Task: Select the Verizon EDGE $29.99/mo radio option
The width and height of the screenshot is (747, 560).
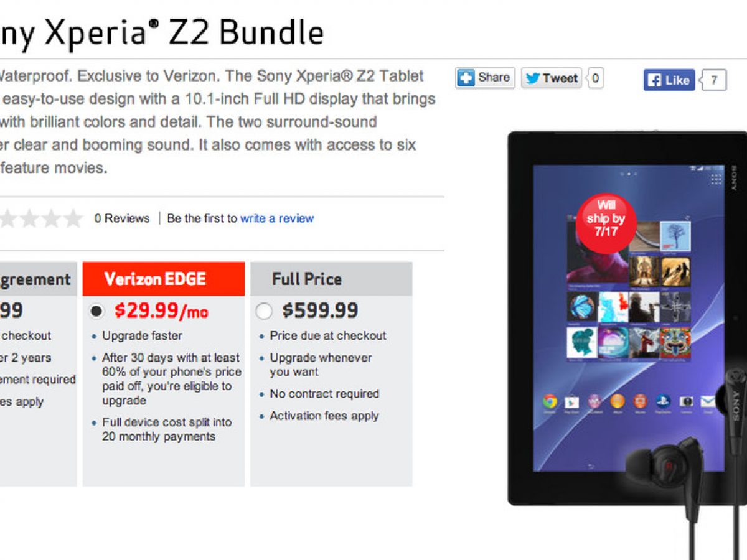Action: tap(96, 310)
